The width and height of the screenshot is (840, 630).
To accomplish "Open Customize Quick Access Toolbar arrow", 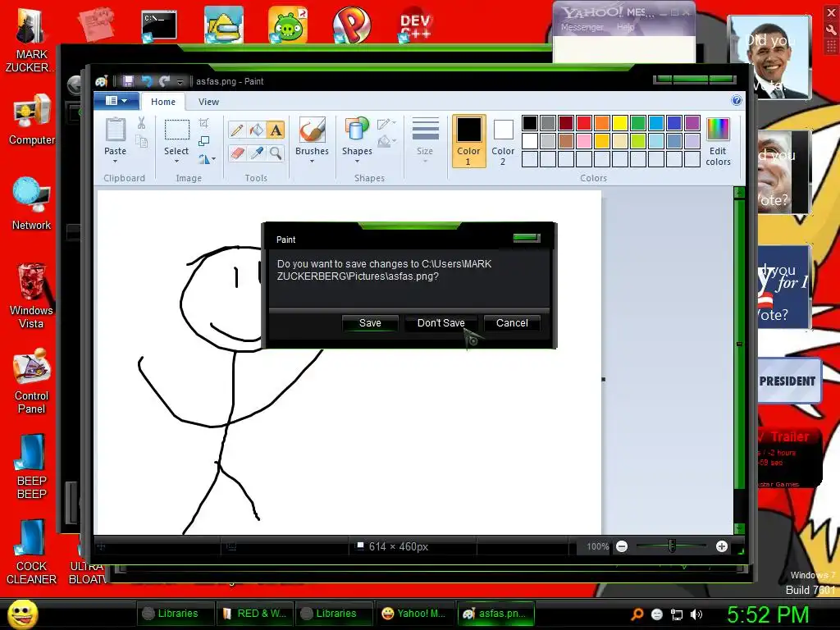I will 180,82.
